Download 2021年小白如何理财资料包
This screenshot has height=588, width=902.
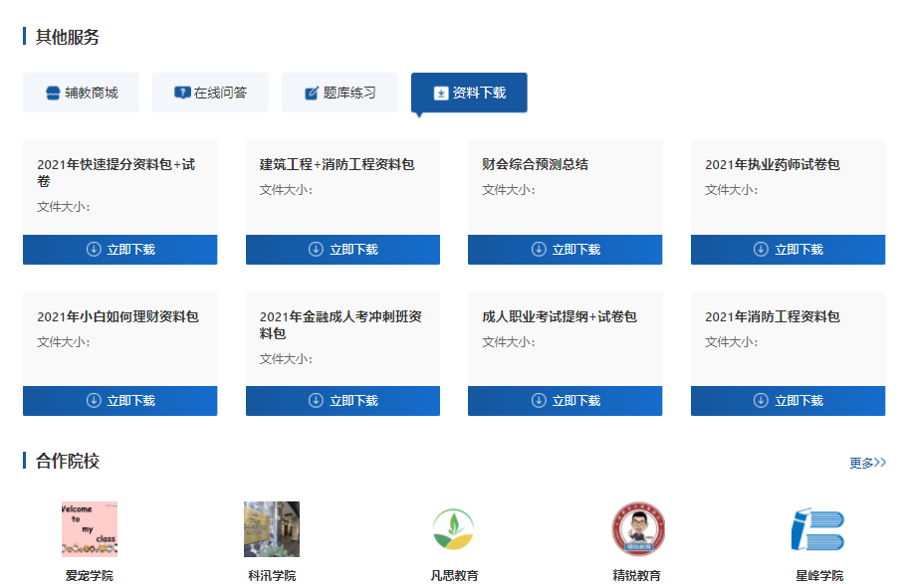click(x=119, y=401)
